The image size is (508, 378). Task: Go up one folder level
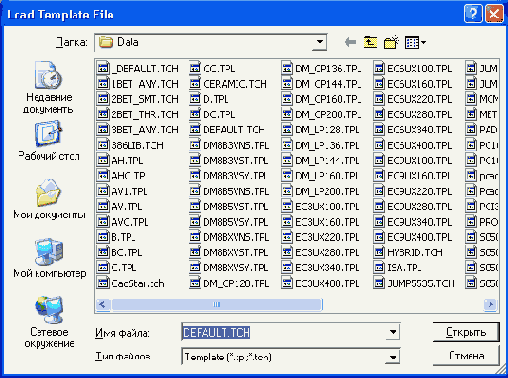pyautogui.click(x=370, y=42)
